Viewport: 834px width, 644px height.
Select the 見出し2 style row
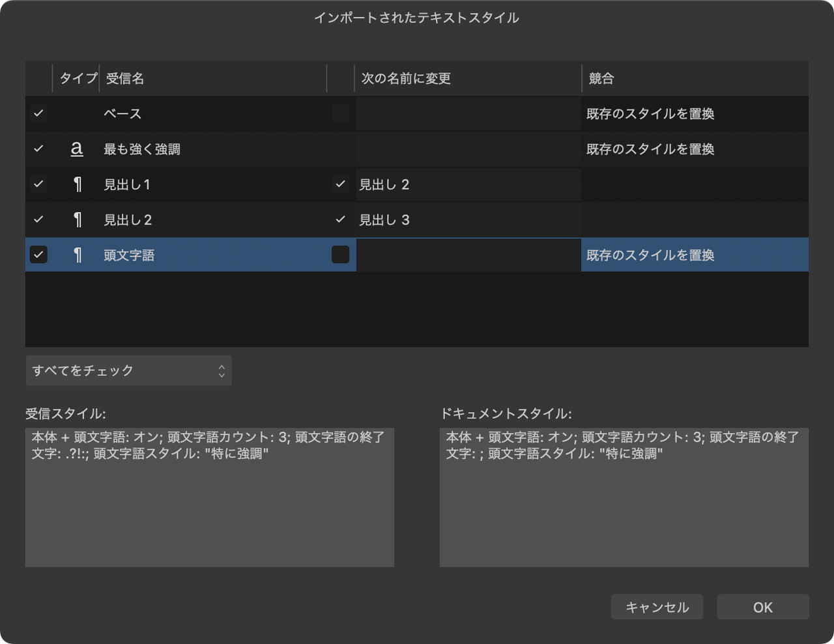[195, 220]
